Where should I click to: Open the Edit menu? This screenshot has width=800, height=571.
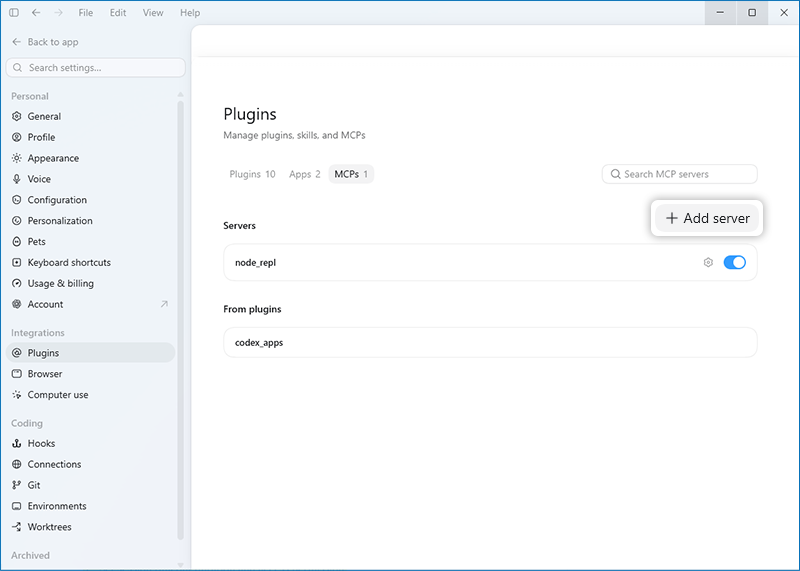tap(118, 13)
